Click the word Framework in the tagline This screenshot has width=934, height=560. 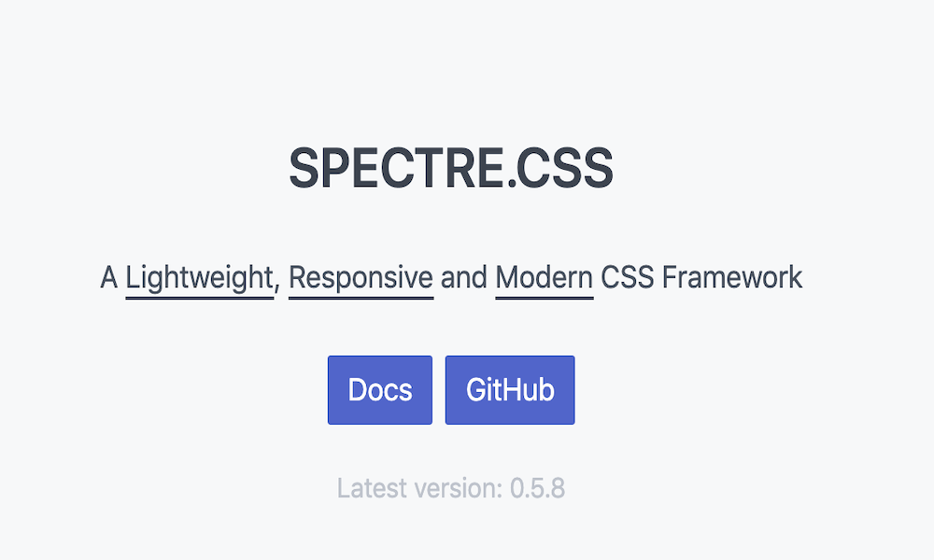point(732,277)
